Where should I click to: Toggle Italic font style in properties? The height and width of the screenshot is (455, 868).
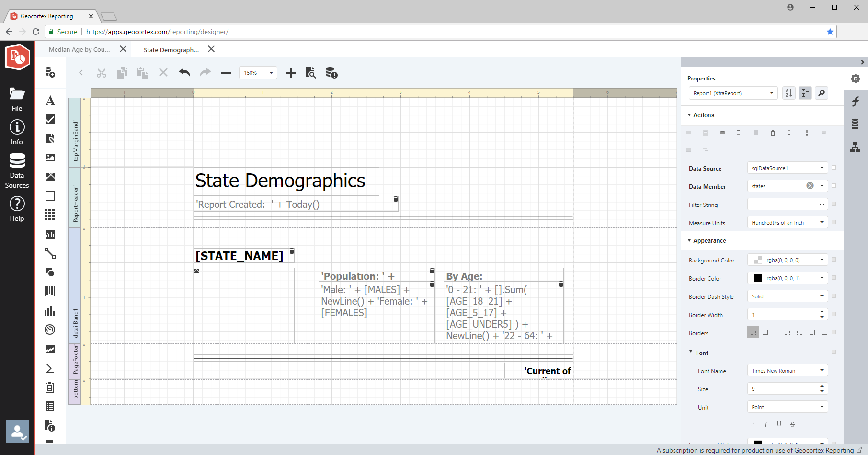click(765, 424)
